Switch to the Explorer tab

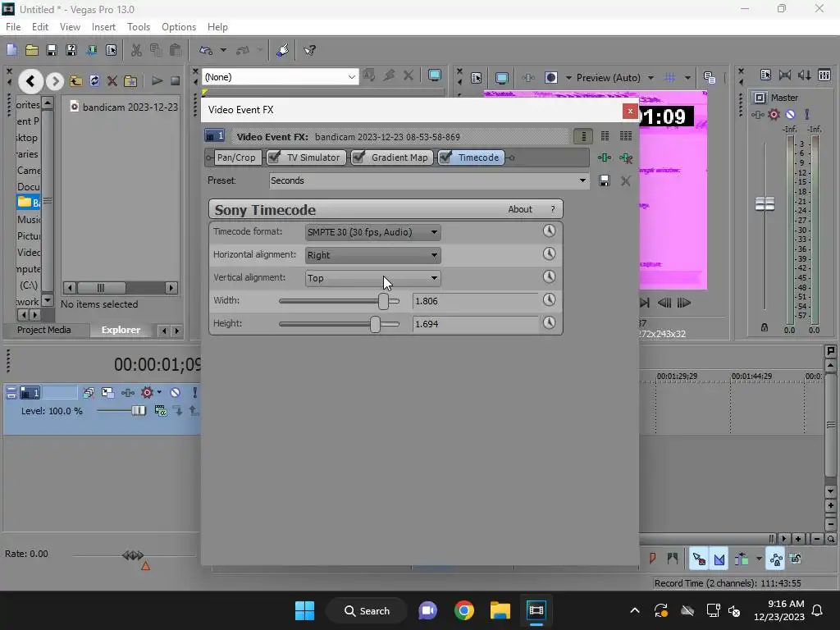pos(121,330)
